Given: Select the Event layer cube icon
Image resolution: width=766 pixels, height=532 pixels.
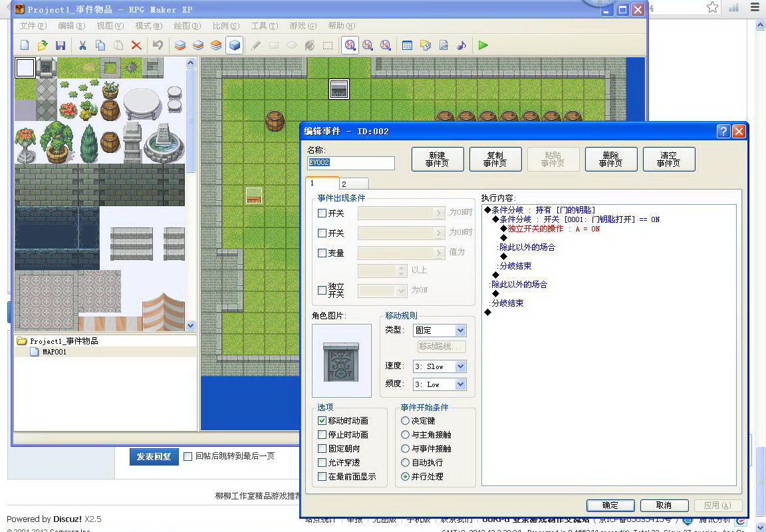Looking at the screenshot, I should [x=235, y=45].
